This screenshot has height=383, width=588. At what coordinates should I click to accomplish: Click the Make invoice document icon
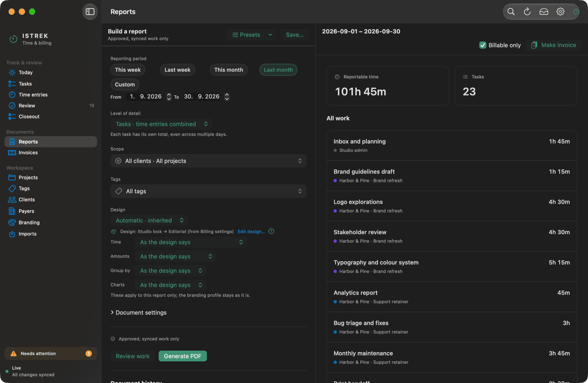pos(534,45)
